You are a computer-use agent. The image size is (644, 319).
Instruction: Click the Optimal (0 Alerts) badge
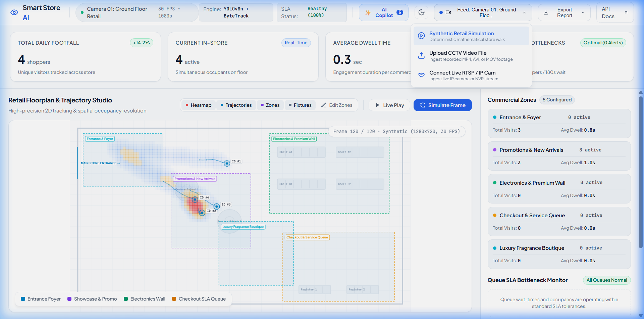click(x=603, y=43)
